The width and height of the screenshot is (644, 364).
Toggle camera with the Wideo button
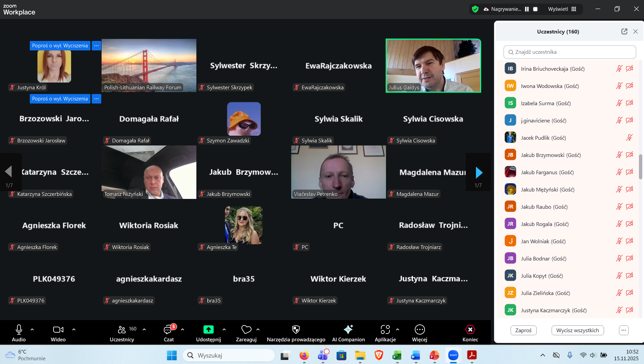tap(58, 329)
